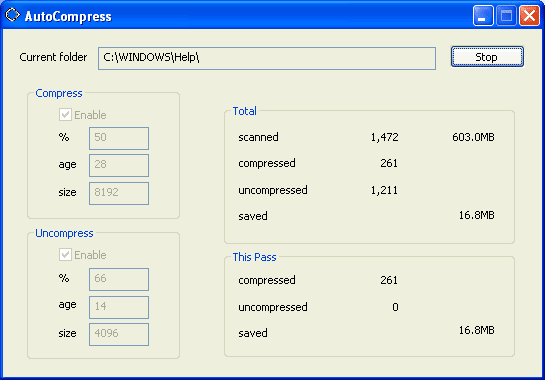Image resolution: width=545 pixels, height=380 pixels.
Task: Click the scanned label in Total
Action: point(258,137)
